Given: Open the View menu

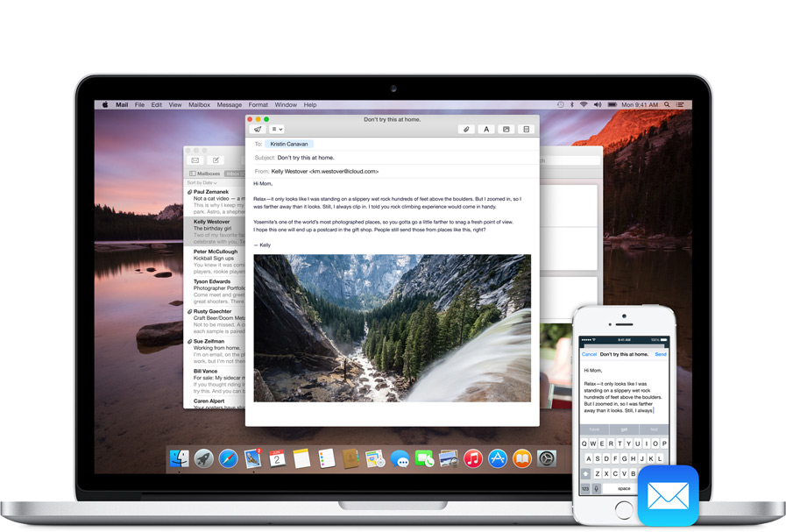Looking at the screenshot, I should [x=175, y=105].
